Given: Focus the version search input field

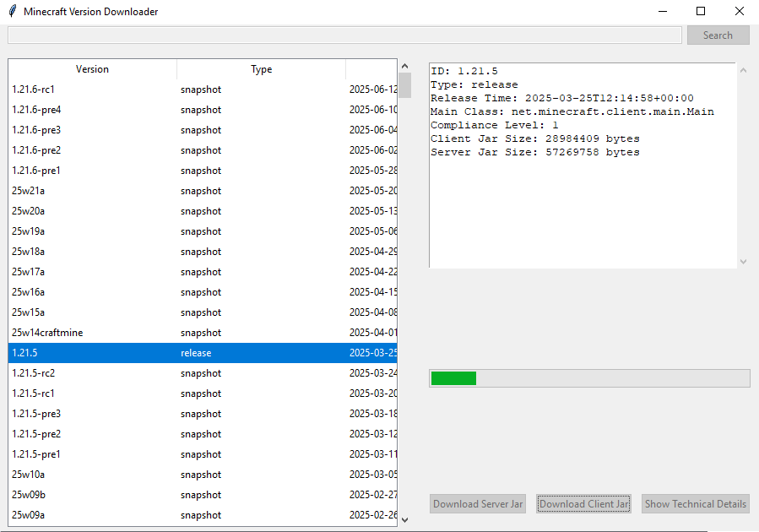Looking at the screenshot, I should pyautogui.click(x=344, y=35).
